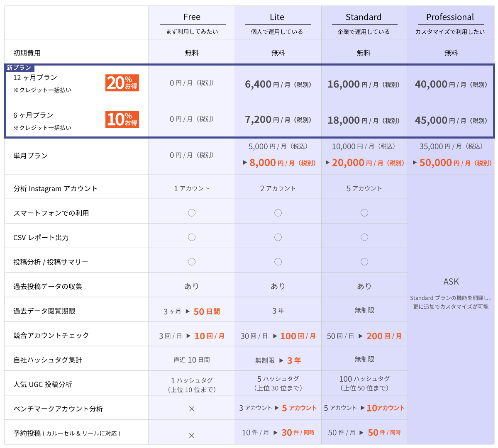Select the Free plan header
The width and height of the screenshot is (498, 448).
coord(192,17)
